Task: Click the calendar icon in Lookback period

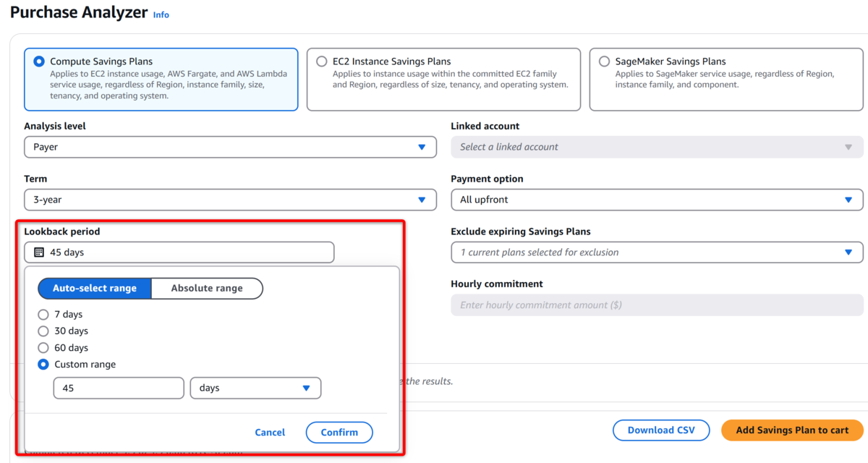Action: (39, 252)
